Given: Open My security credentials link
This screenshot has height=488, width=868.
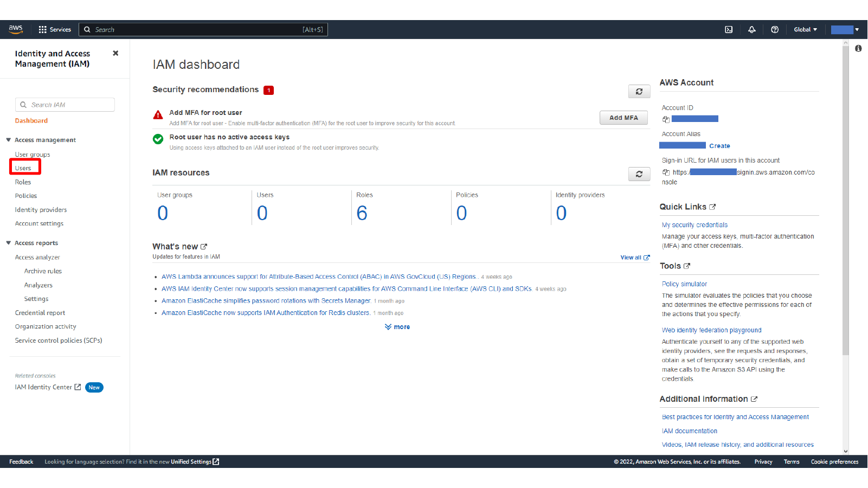Looking at the screenshot, I should [695, 225].
